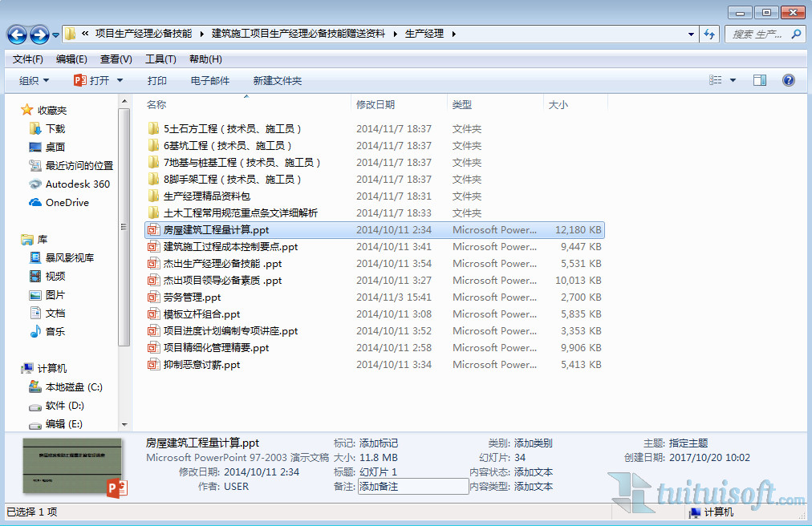Screen dimensions: 812x526
Task: Expand the address bar history dropdown
Action: pyautogui.click(x=691, y=34)
